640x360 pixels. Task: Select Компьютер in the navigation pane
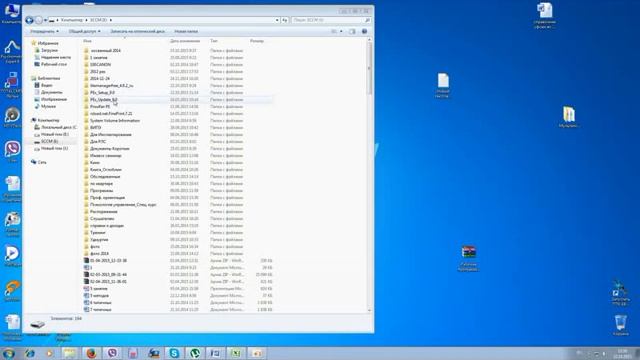48,120
